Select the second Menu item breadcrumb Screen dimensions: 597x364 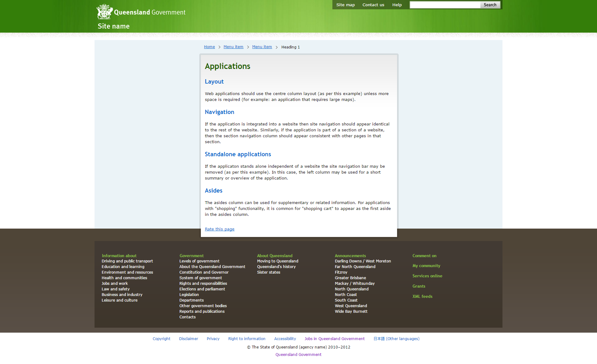pos(262,47)
